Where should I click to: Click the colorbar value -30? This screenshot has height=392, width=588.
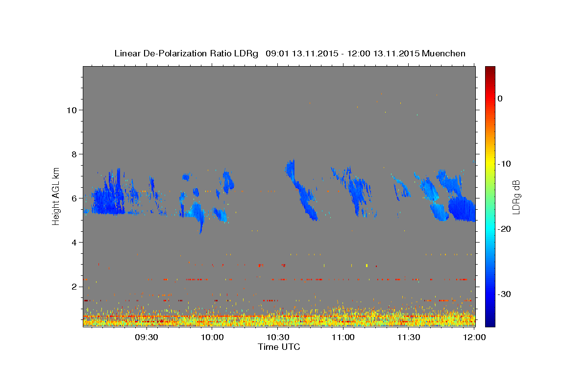coord(504,294)
